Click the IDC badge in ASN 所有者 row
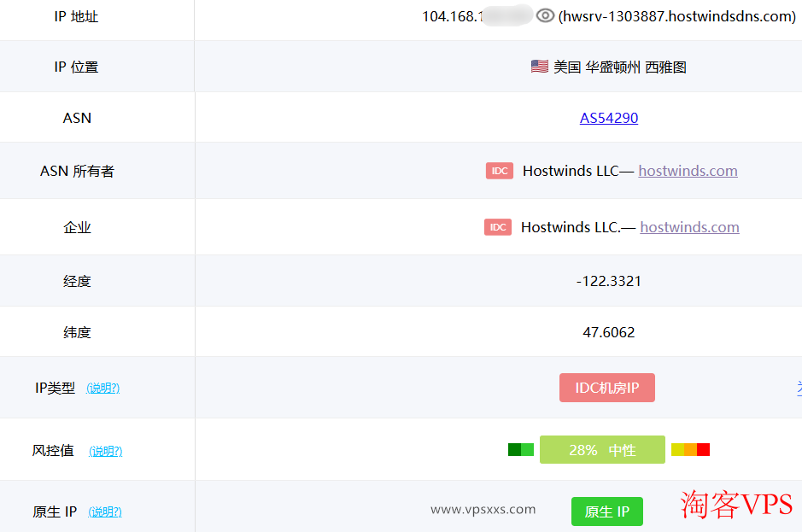 tap(500, 171)
